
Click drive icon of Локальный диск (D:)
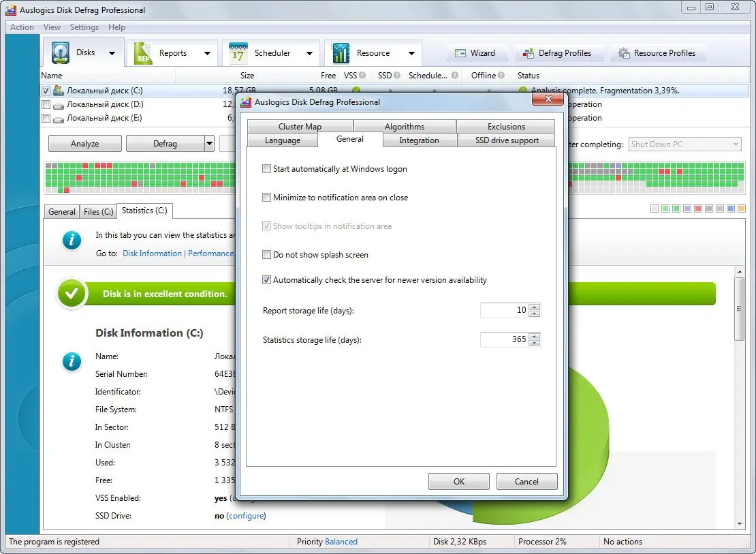(x=59, y=105)
